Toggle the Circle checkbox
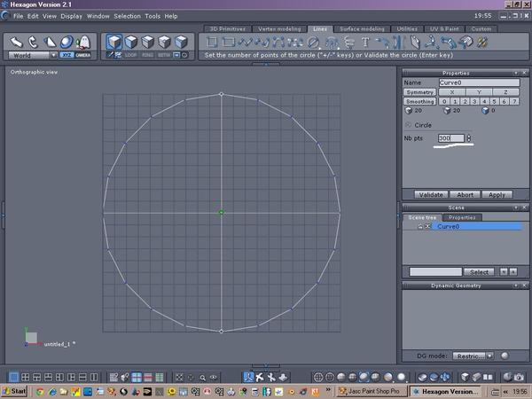The height and width of the screenshot is (399, 532). point(408,125)
